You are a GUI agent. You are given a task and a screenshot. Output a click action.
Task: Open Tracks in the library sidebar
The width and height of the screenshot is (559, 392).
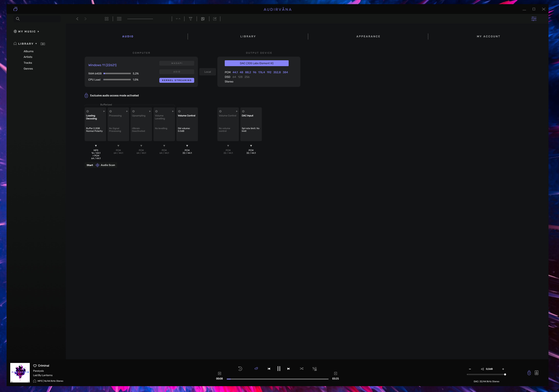tap(28, 63)
